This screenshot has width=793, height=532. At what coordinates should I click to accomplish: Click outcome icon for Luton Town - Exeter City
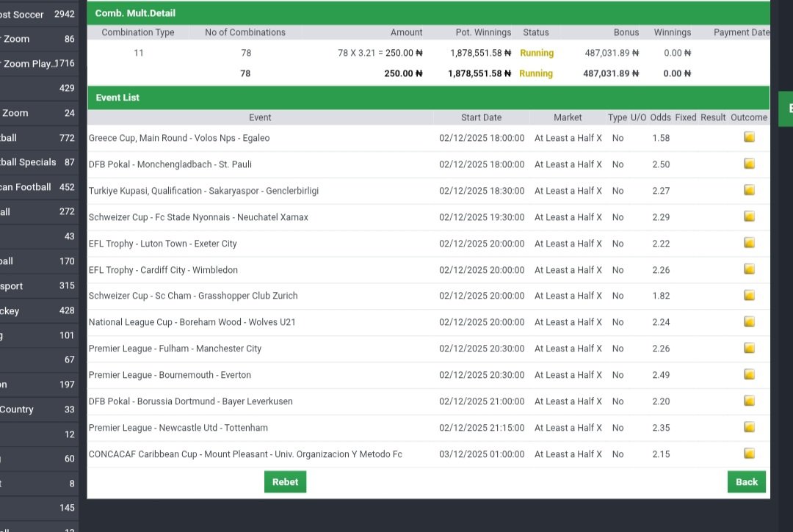point(749,243)
